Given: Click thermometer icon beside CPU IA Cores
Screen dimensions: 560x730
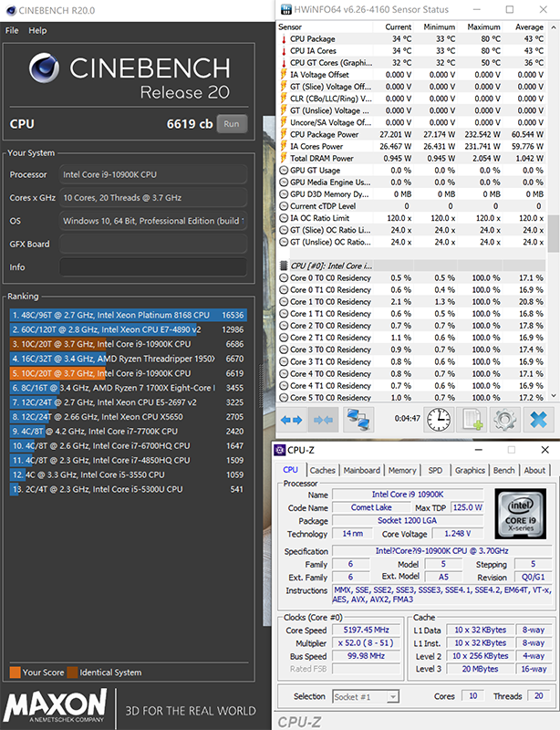Looking at the screenshot, I should pos(284,51).
